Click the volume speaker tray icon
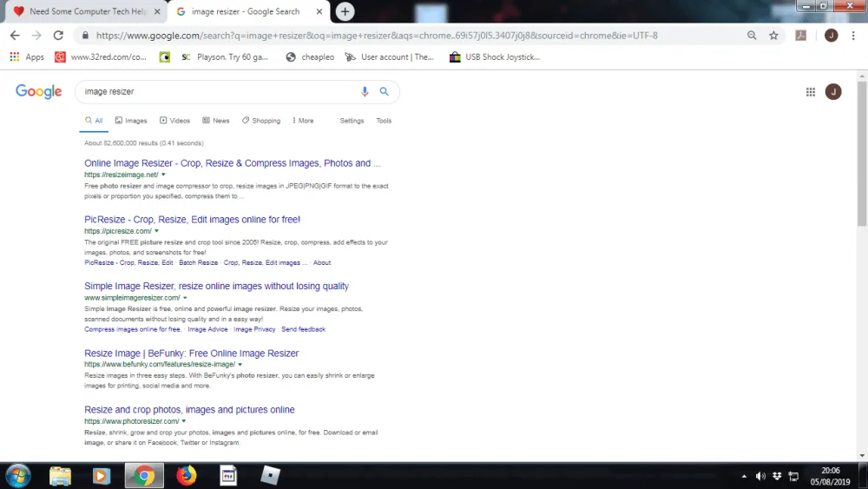The height and width of the screenshot is (489, 868). click(760, 476)
